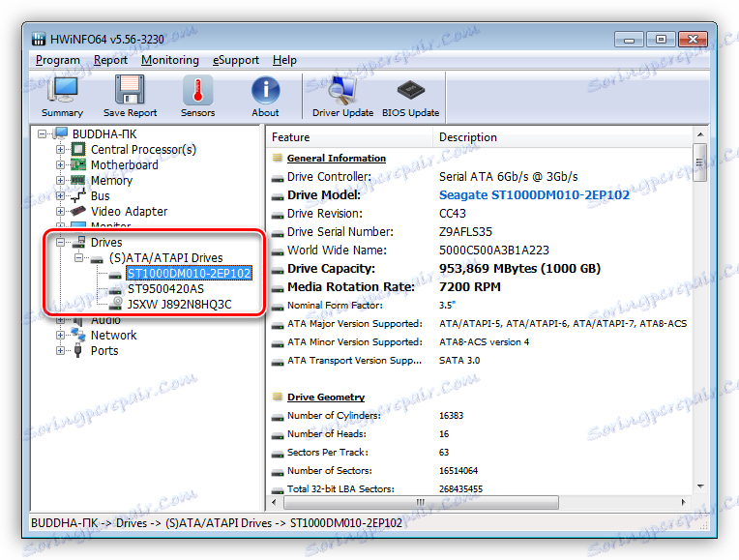The width and height of the screenshot is (739, 560).
Task: Click the Save Report floppy icon
Action: pyautogui.click(x=130, y=90)
